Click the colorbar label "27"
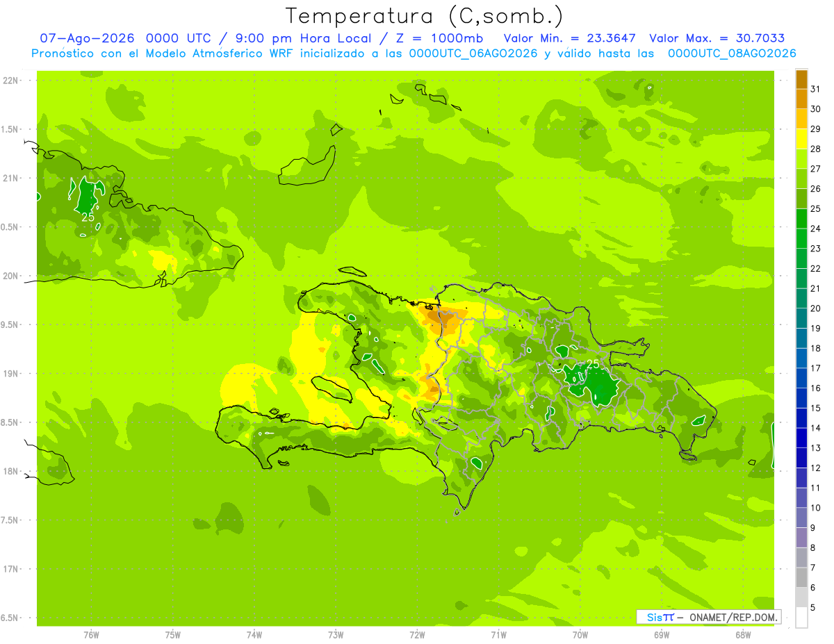This screenshot has width=834, height=644. [816, 169]
